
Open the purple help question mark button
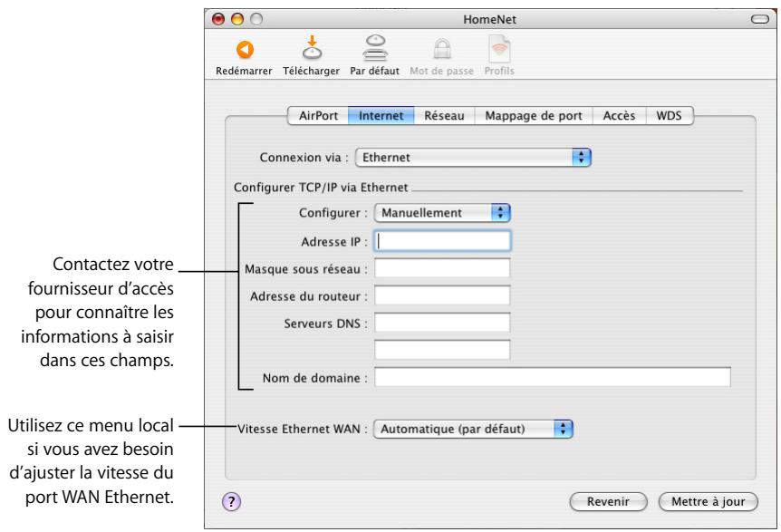point(231,501)
